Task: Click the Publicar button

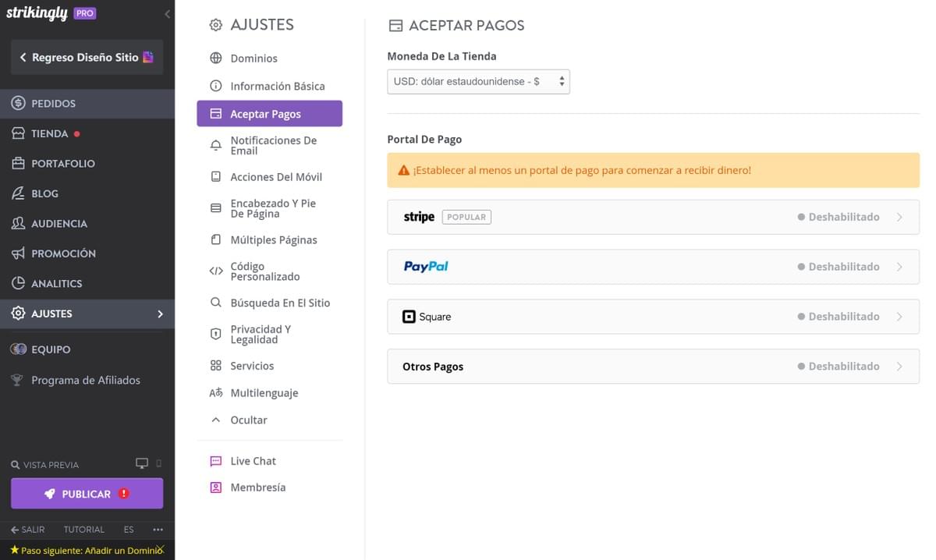Action: [86, 493]
